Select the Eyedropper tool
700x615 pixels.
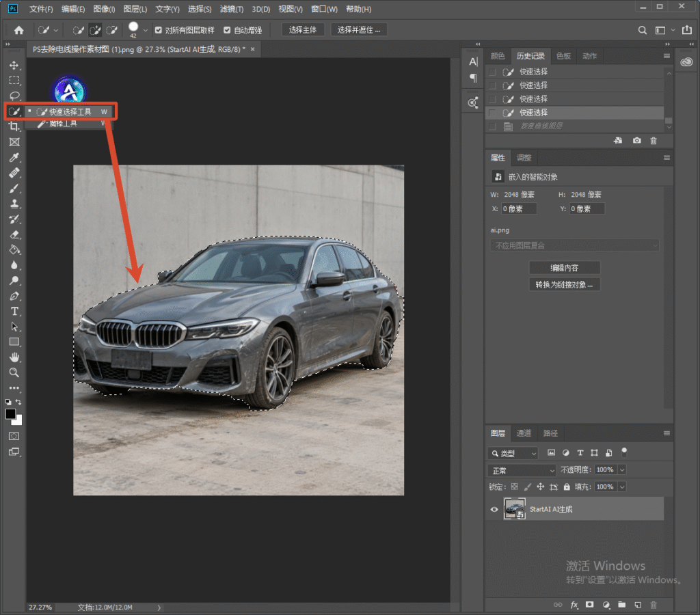[14, 158]
